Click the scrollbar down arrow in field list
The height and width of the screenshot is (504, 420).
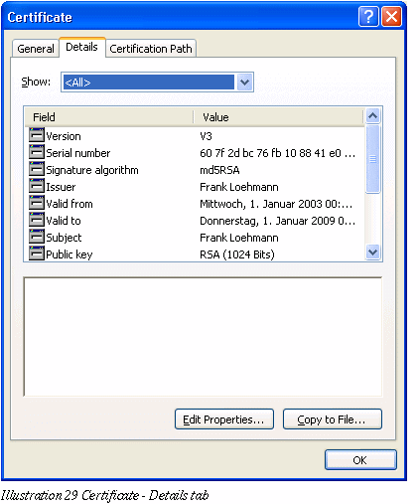[373, 252]
